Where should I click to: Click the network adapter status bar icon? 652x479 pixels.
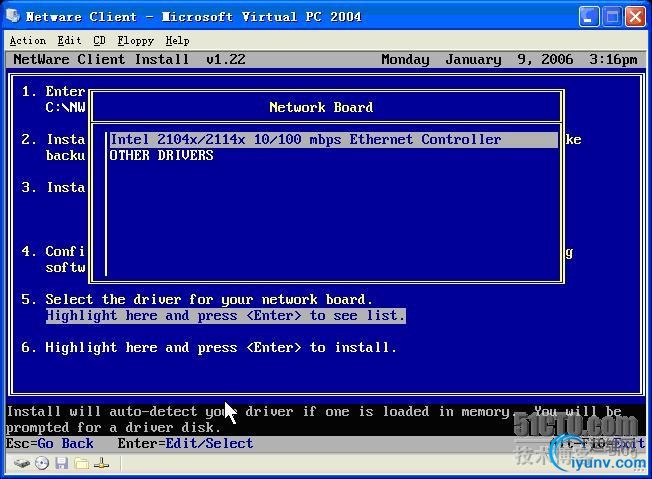[101, 463]
